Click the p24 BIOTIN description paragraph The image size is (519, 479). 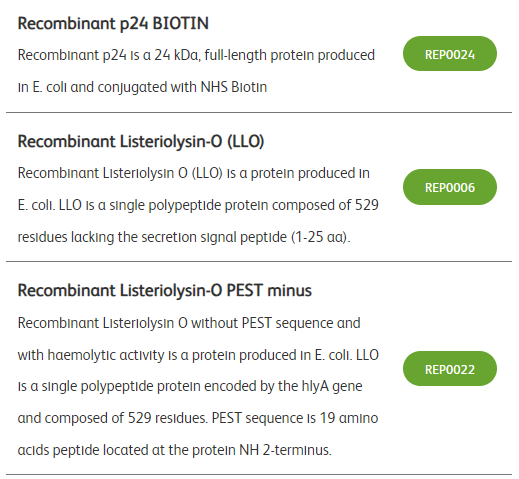(196, 71)
